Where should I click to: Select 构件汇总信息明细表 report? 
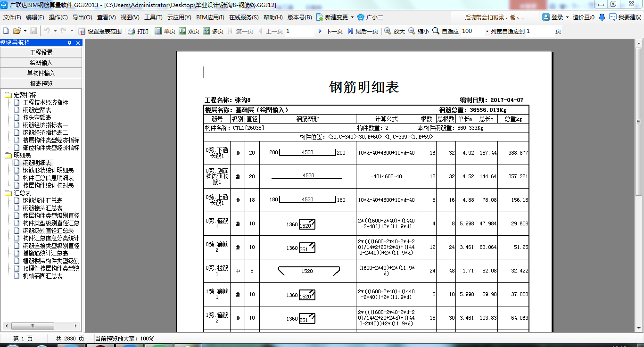(48, 178)
